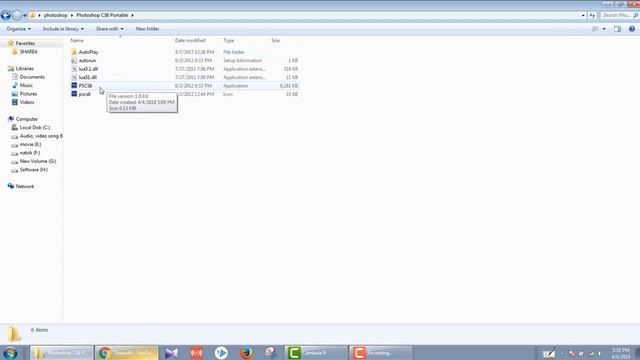Open the natok (F:) drive
Screen dimensions: 640x360
click(x=30, y=153)
